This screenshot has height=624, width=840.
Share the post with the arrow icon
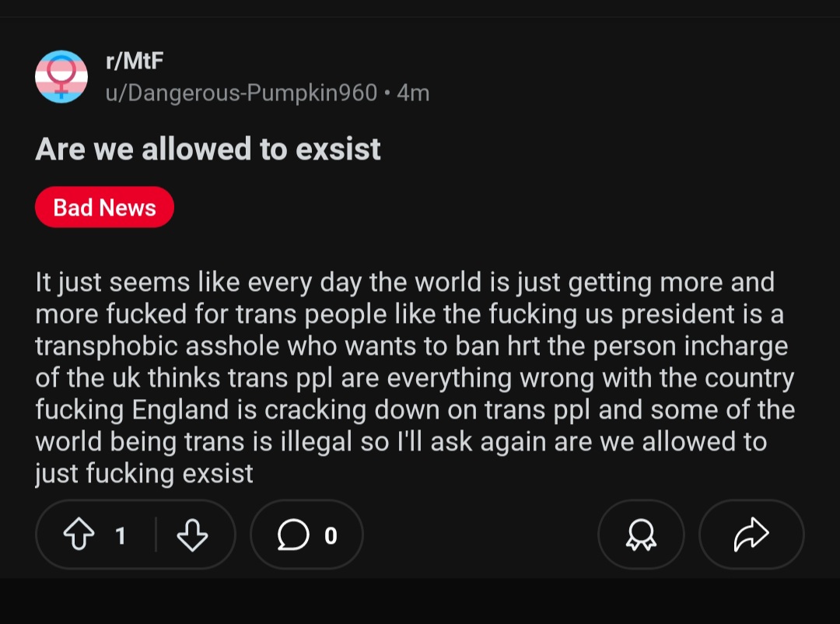tap(751, 535)
